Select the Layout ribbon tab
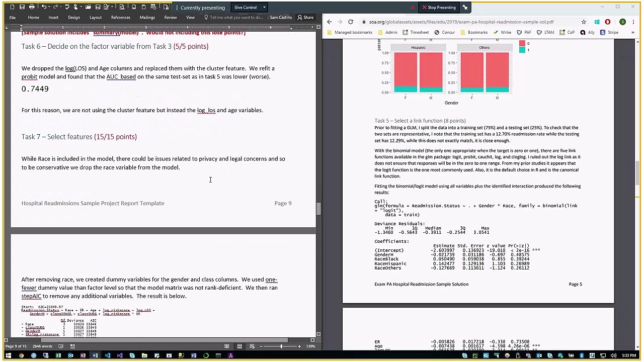This screenshot has width=644, height=362. (x=95, y=17)
